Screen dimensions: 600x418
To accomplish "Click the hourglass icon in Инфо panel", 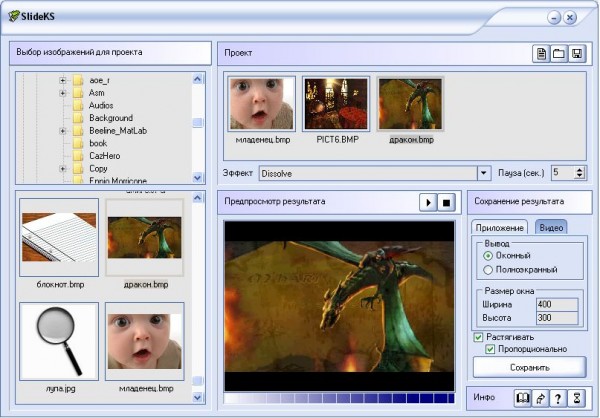I will 576,398.
